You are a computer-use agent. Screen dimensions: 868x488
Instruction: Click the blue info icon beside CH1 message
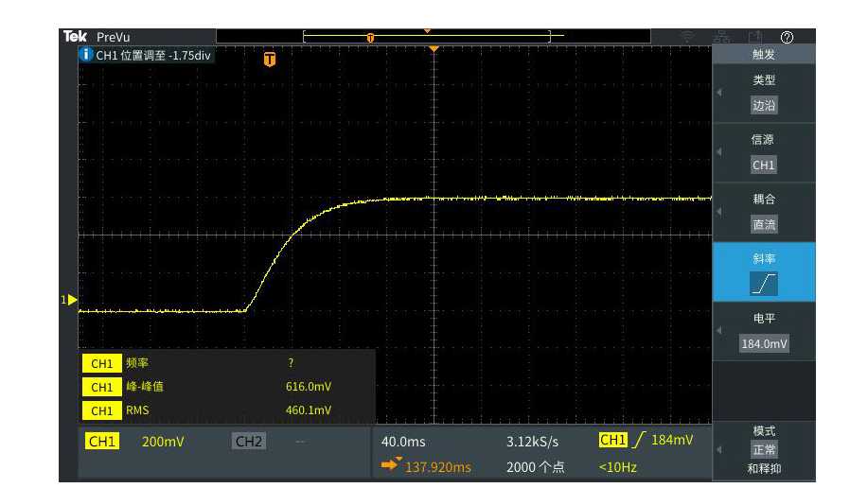[x=86, y=56]
